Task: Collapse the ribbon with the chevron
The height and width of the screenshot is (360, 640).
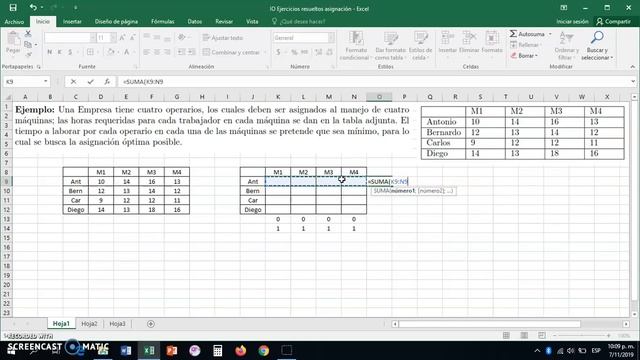Action: click(x=633, y=67)
